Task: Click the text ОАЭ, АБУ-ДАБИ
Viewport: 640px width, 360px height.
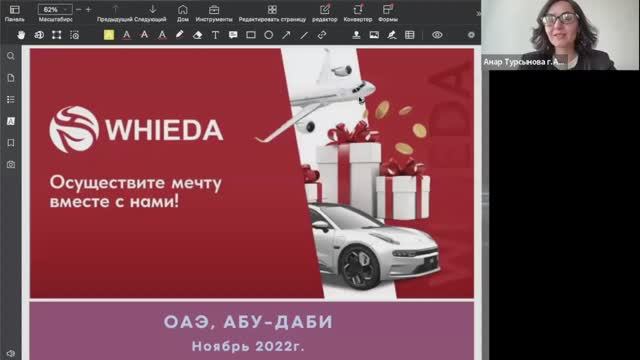Action: coord(248,322)
